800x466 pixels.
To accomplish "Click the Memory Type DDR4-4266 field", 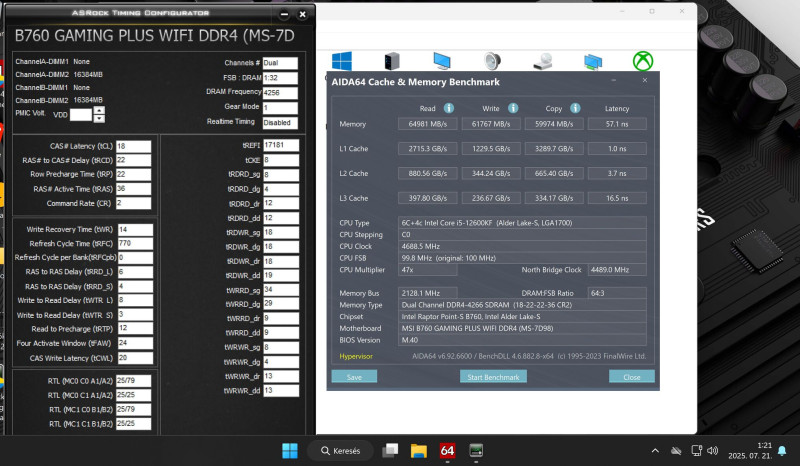I will tap(522, 305).
